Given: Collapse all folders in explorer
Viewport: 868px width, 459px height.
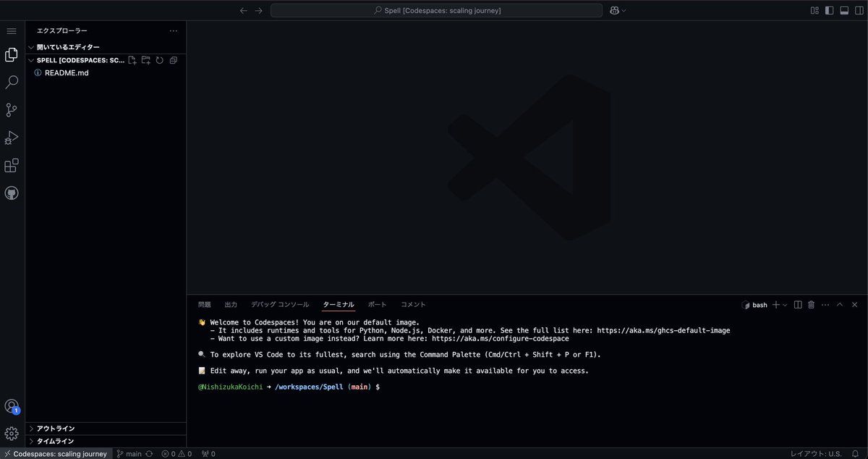Looking at the screenshot, I should tap(173, 60).
